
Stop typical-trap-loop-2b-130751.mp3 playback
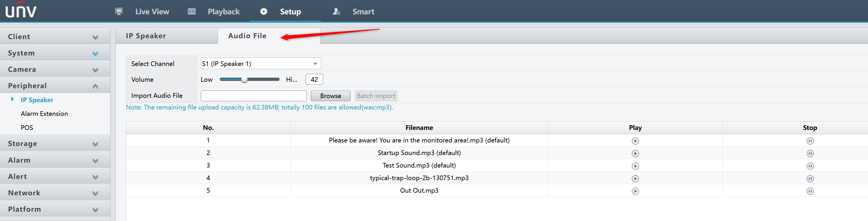pos(810,178)
